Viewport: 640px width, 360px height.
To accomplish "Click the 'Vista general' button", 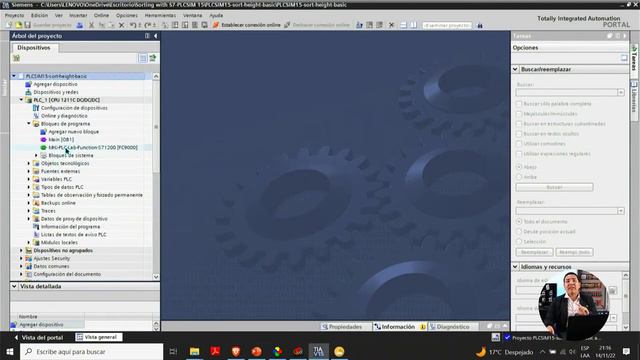I will (x=99, y=337).
